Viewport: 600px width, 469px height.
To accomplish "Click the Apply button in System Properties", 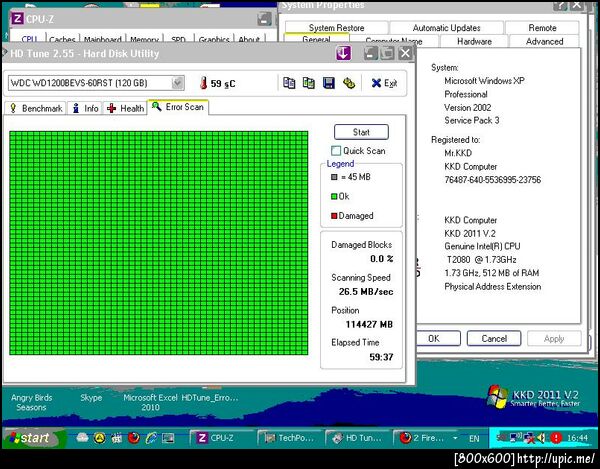I will (554, 339).
